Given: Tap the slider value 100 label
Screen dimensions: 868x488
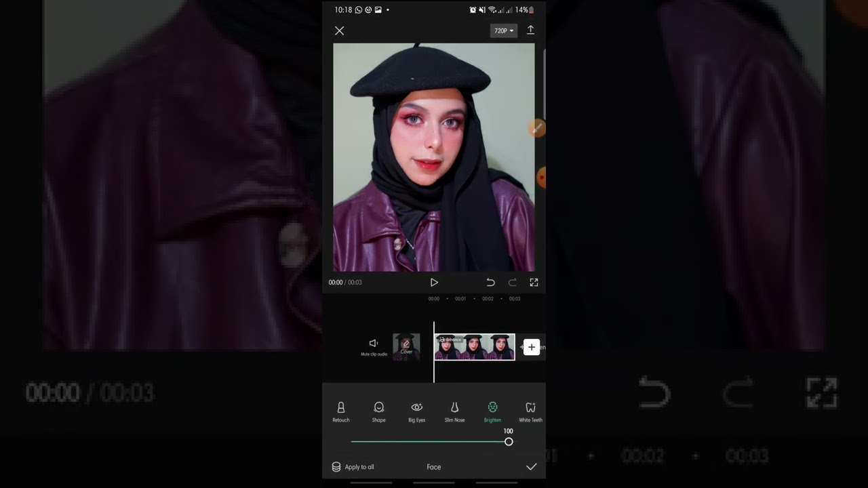Looking at the screenshot, I should tap(509, 431).
